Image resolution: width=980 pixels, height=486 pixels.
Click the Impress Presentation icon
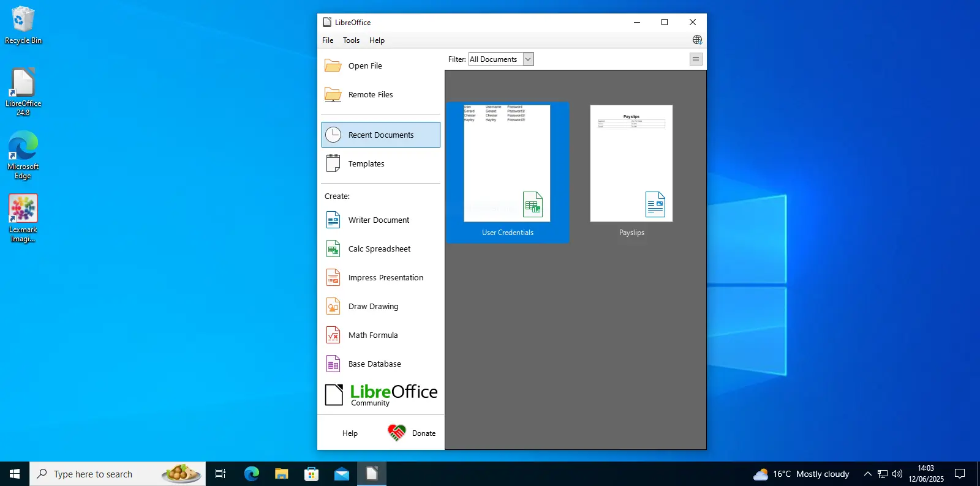point(333,277)
